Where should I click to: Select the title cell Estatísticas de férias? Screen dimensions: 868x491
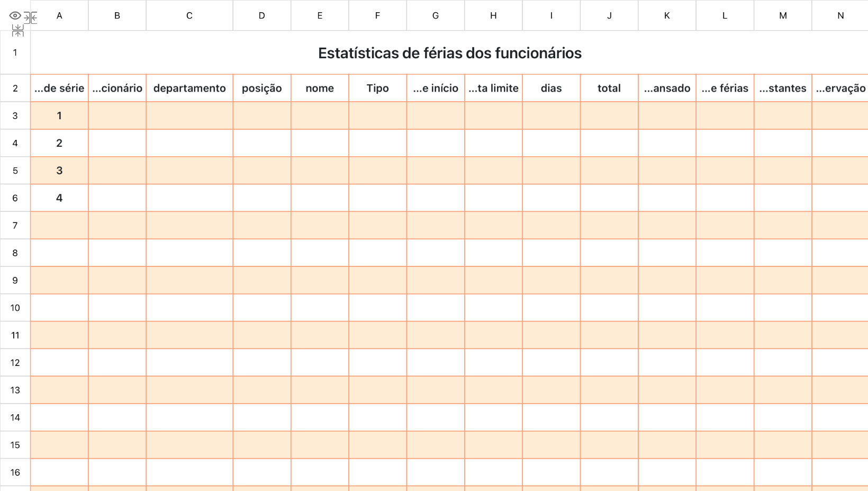449,52
